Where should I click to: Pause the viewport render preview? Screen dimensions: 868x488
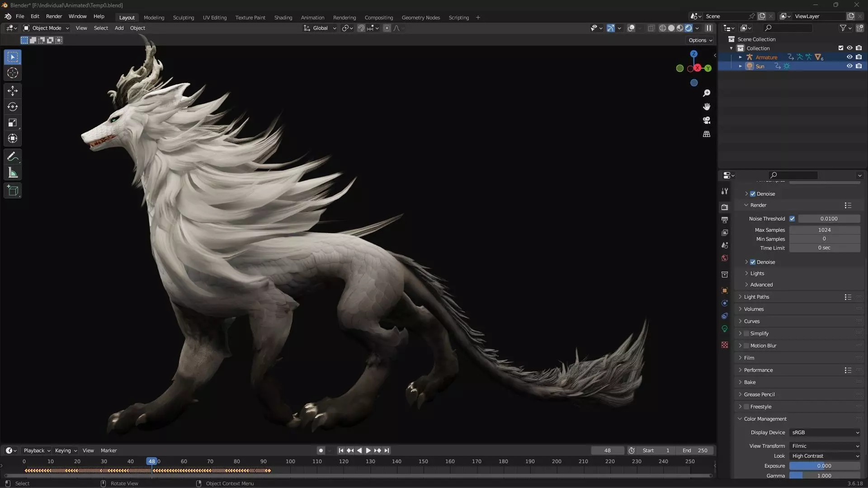pyautogui.click(x=709, y=28)
